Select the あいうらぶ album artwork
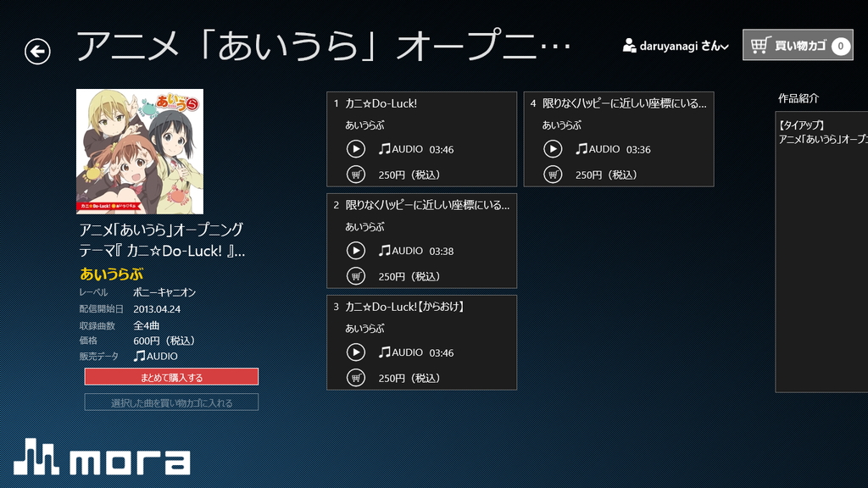Image resolution: width=868 pixels, height=488 pixels. tap(139, 151)
